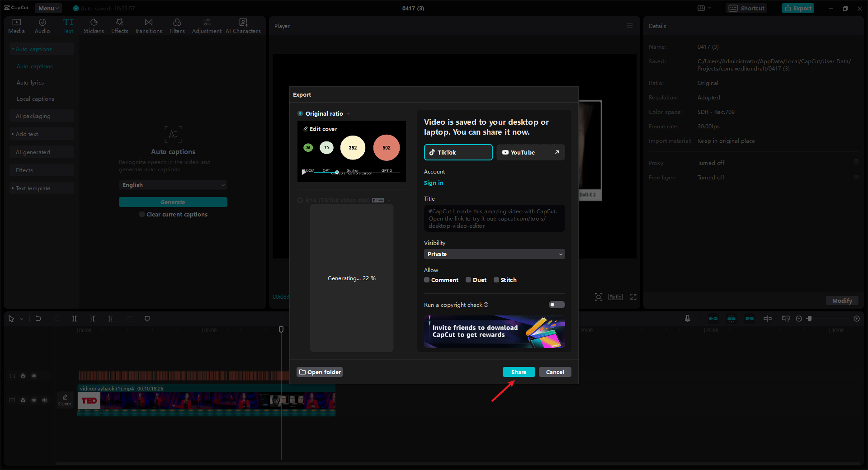Select the videoplayback (1).mp4 clip
This screenshot has height=470, width=868.
(207, 400)
